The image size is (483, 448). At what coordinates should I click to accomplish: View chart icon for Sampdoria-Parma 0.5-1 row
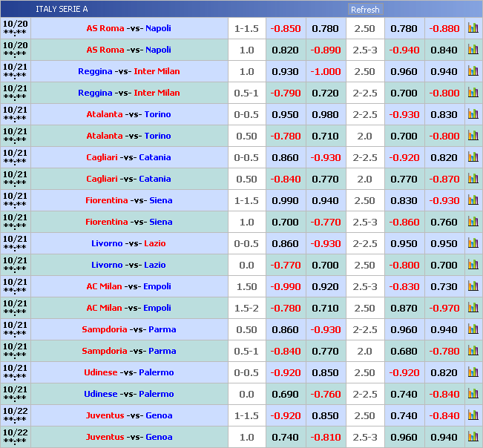coord(473,351)
